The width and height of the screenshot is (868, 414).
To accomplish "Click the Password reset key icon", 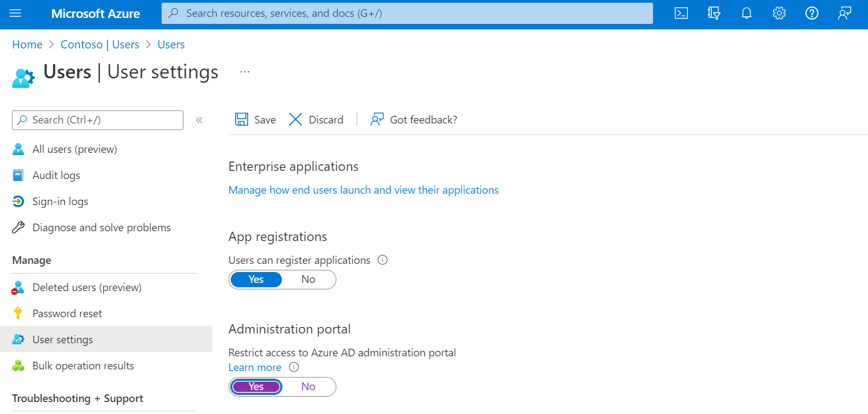I will (x=18, y=313).
